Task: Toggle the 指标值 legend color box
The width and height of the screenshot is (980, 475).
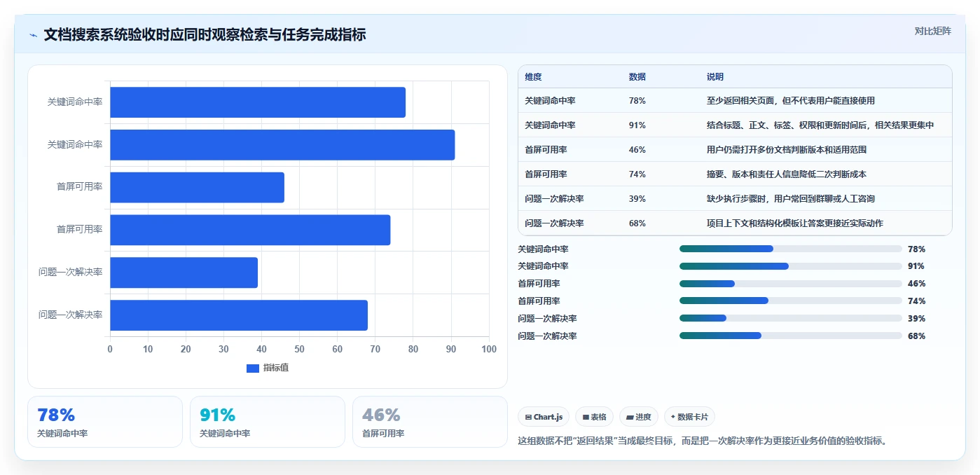Action: 253,369
